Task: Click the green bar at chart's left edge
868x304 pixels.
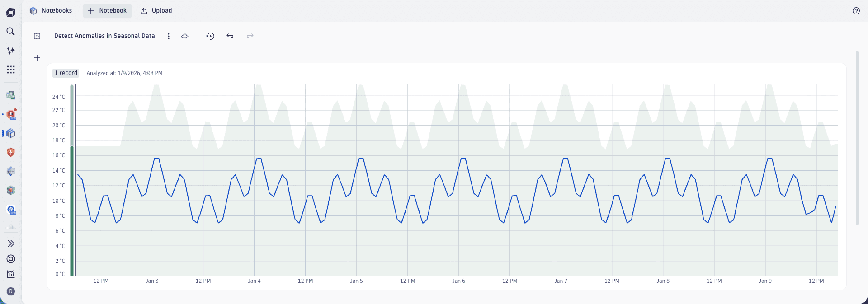Action: [72, 180]
